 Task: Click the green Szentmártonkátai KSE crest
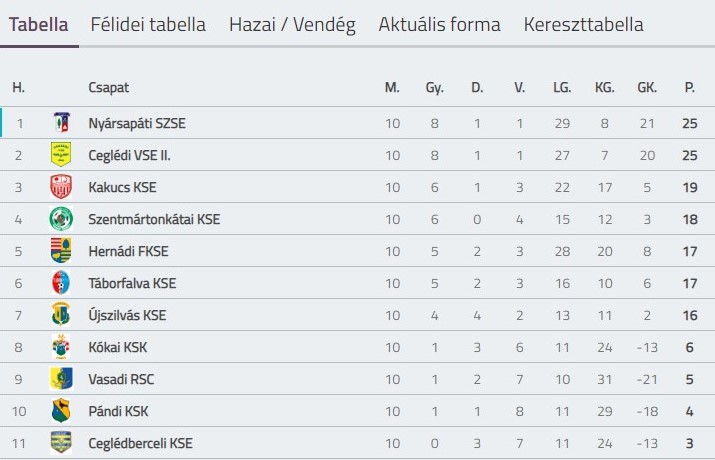click(x=61, y=219)
